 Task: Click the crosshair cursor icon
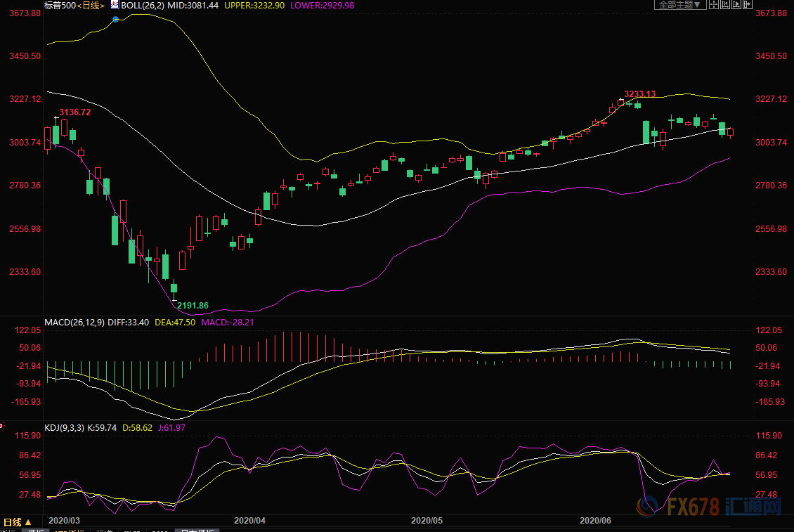714,5
